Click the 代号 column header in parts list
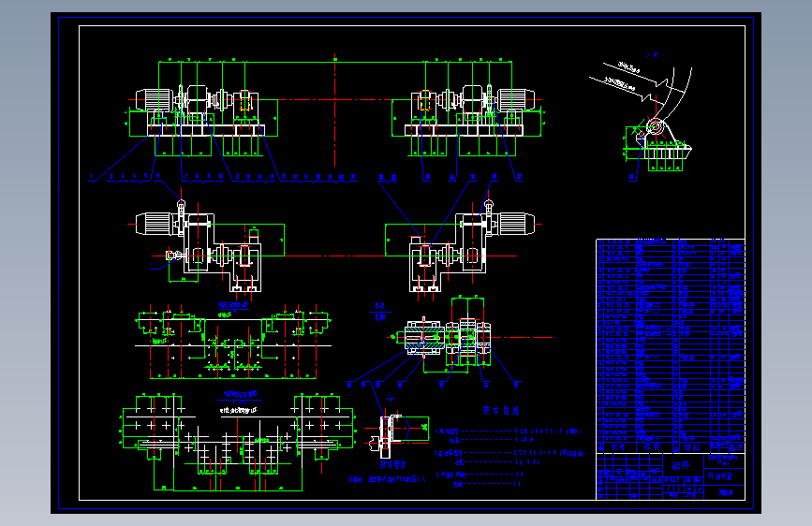The width and height of the screenshot is (812, 526). (x=618, y=446)
